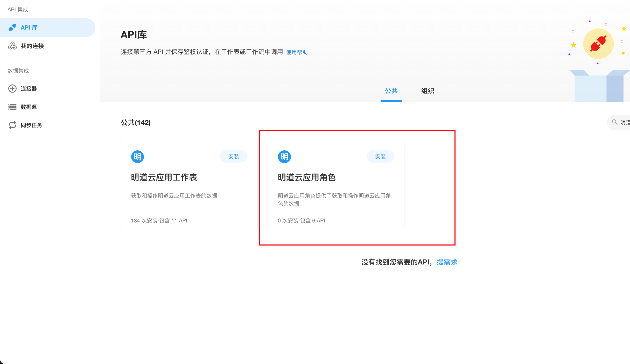Screen dimensions: 630x364
Task: Open the 使用帮助 link
Action: 297,52
